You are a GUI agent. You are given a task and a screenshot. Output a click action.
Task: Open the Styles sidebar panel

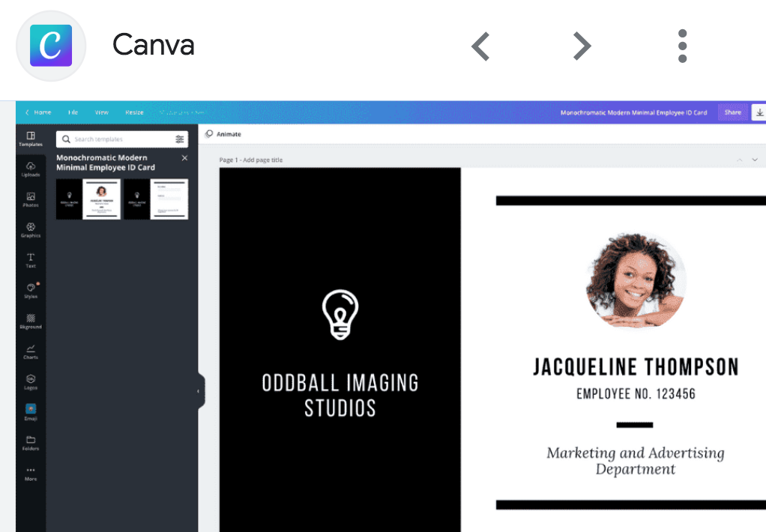pyautogui.click(x=31, y=291)
